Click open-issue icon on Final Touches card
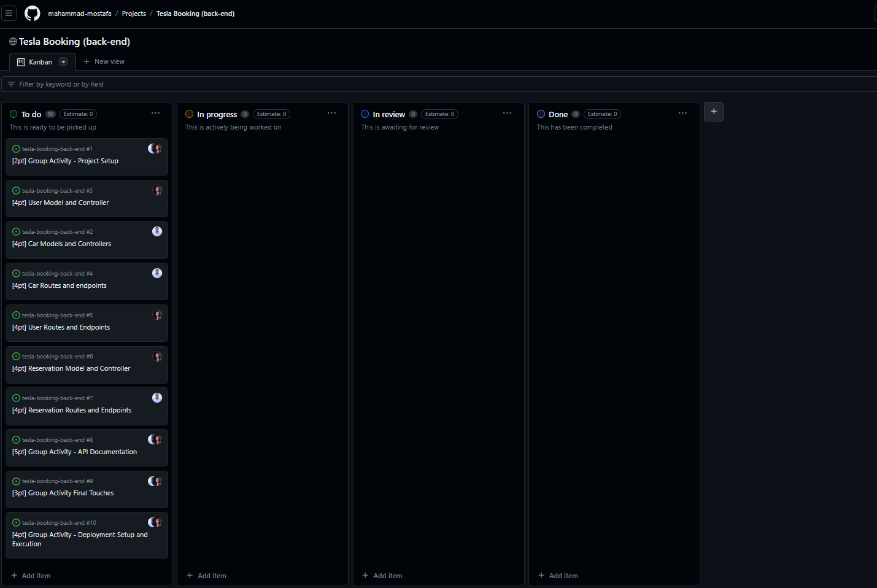Image resolution: width=877 pixels, height=588 pixels. (16, 481)
